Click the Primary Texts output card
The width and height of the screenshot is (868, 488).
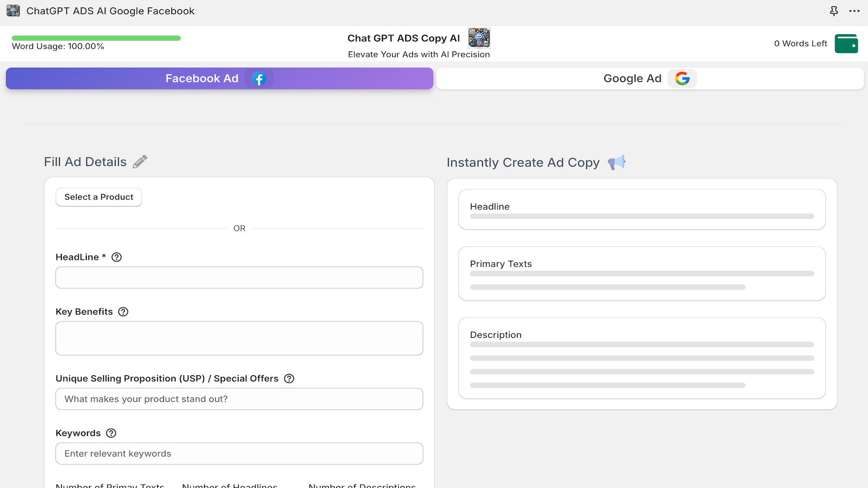641,274
